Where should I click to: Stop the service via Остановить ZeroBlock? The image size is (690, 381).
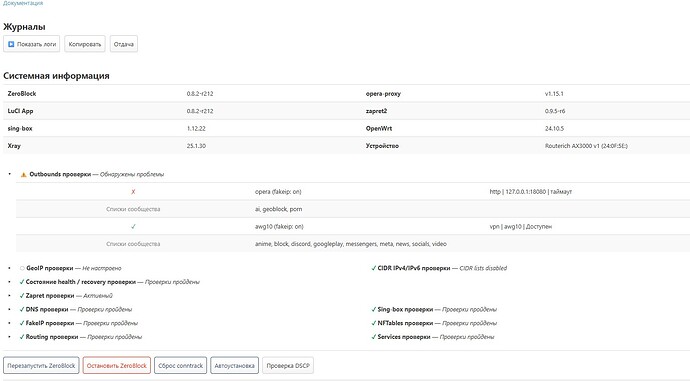(117, 366)
